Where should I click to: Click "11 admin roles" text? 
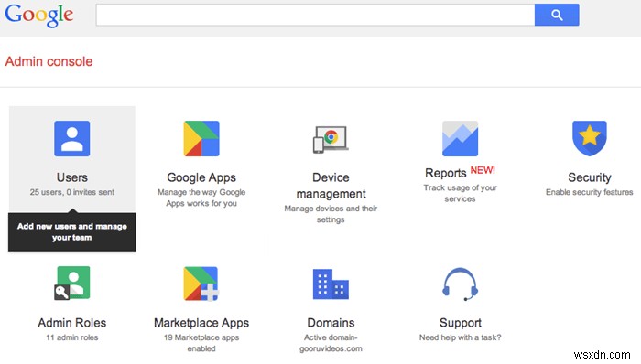[72, 337]
